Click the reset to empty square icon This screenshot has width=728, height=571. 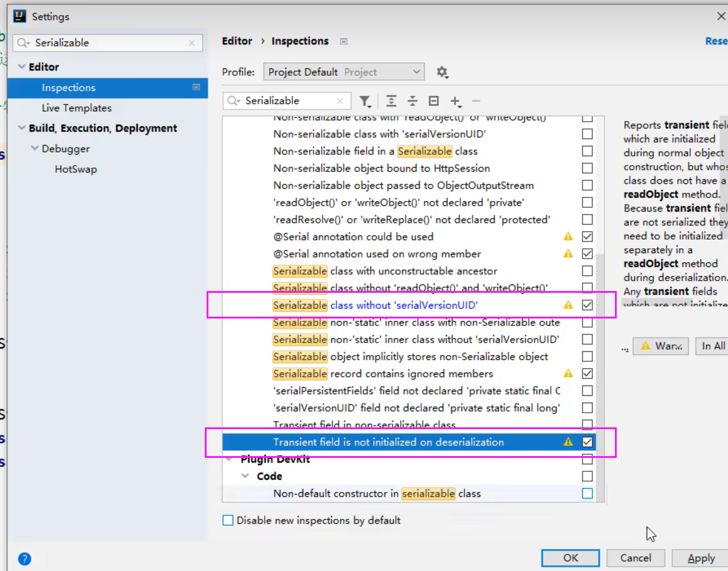[x=434, y=101]
